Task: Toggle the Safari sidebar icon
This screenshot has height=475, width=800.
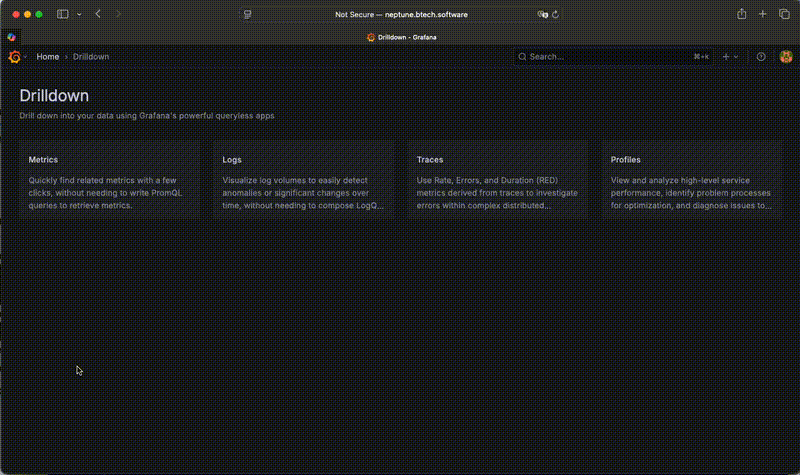Action: click(63, 14)
